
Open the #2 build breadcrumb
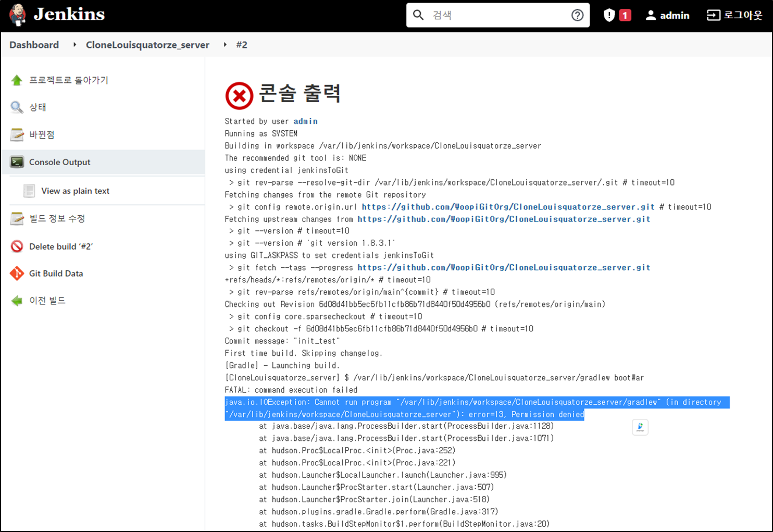[242, 45]
